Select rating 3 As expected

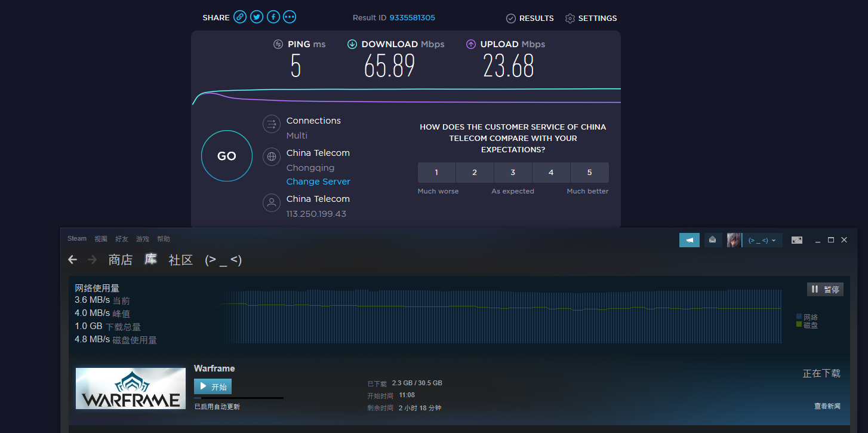coord(513,173)
